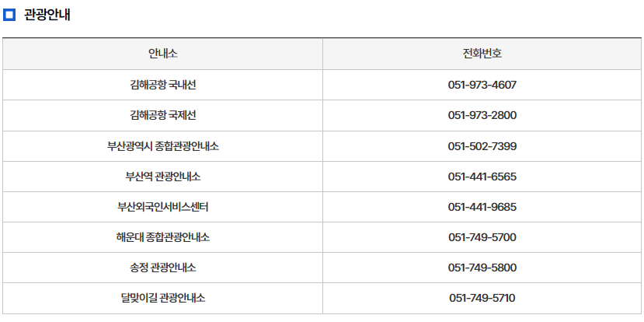
Task: Click phone number 051-749-5800
Action: click(x=482, y=268)
